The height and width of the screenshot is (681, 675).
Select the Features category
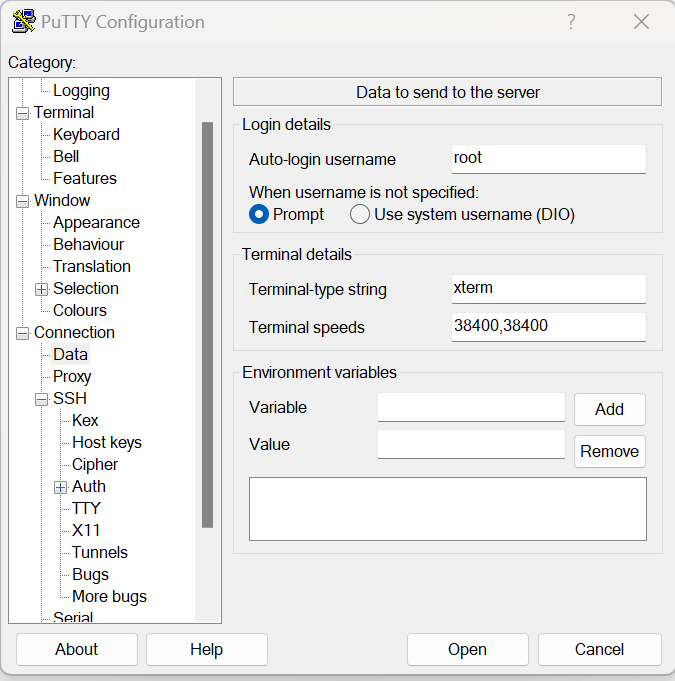pyautogui.click(x=85, y=179)
